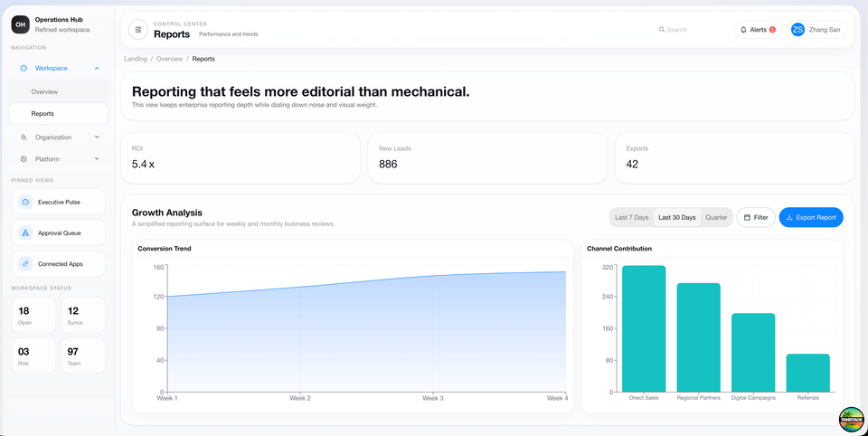Click the Digital Campaigns bar

pos(753,353)
